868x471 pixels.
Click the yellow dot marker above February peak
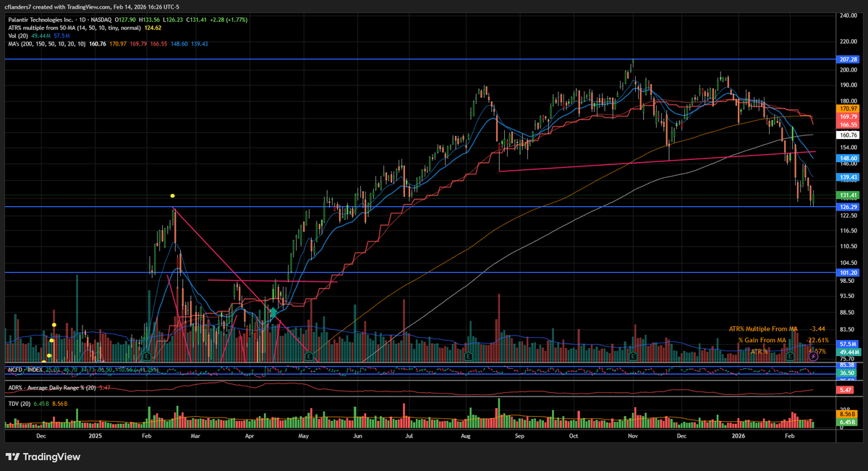pos(172,196)
